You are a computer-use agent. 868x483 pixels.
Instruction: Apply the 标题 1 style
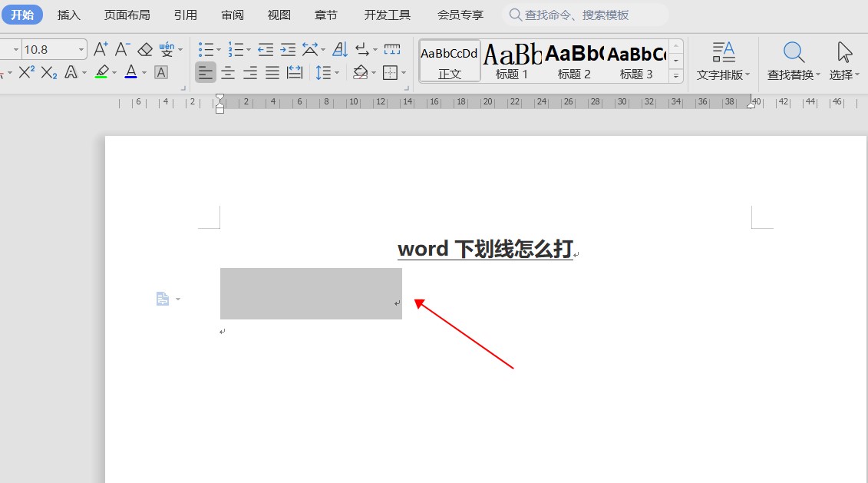(512, 61)
